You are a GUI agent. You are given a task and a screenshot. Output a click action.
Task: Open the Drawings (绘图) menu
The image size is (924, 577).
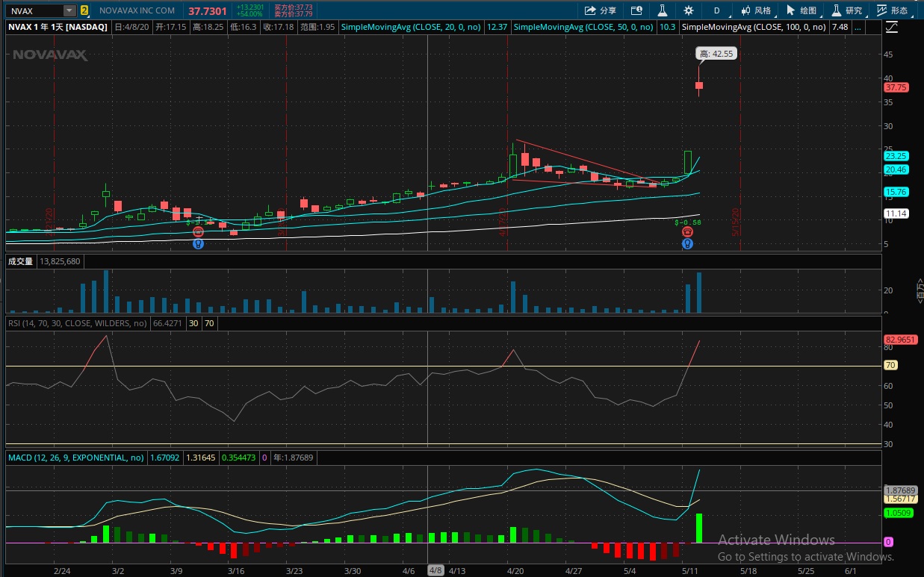(801, 10)
